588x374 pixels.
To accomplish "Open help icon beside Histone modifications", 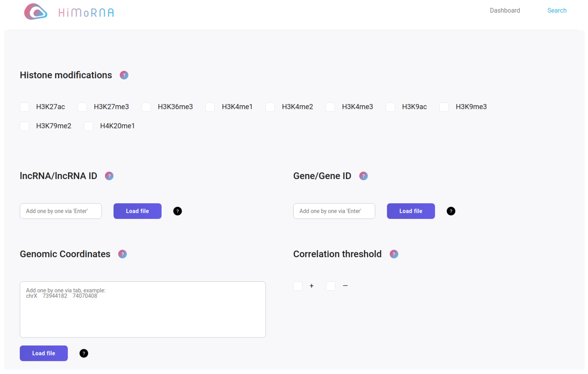I will point(124,75).
